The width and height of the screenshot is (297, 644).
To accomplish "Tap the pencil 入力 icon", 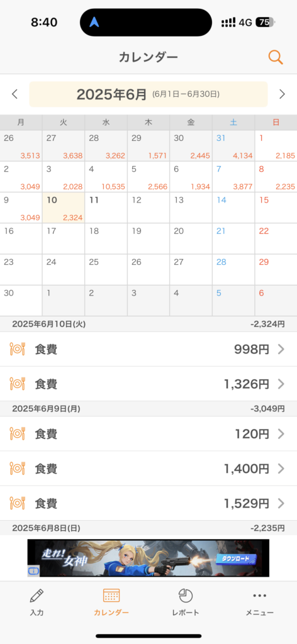I will pyautogui.click(x=36, y=596).
